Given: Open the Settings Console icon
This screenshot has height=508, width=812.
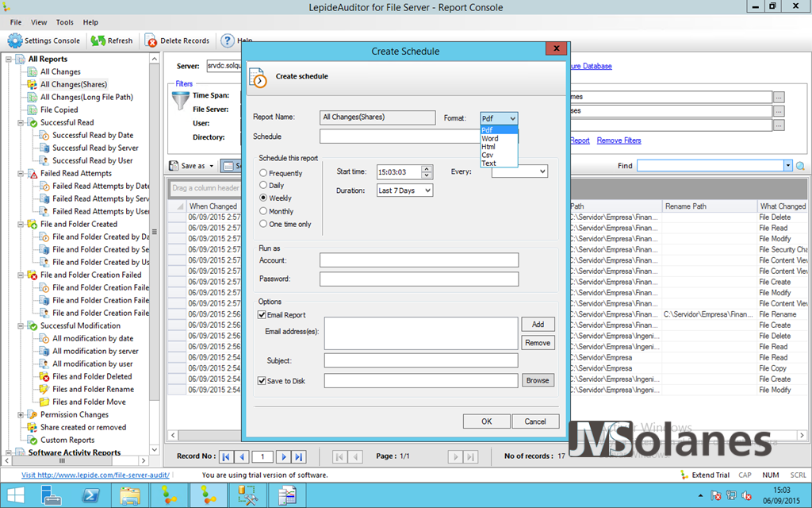Looking at the screenshot, I should (15, 40).
